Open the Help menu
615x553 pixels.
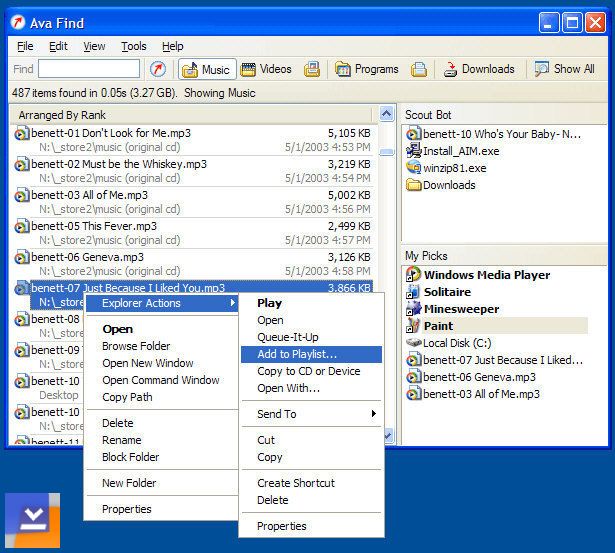click(x=173, y=46)
